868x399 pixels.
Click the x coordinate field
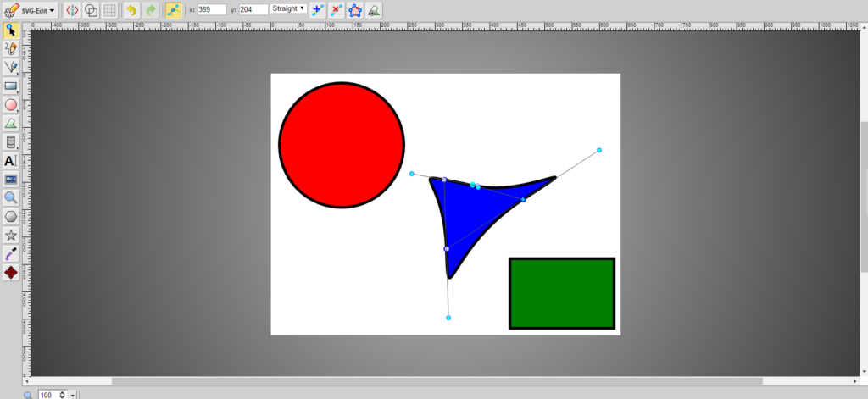(212, 9)
